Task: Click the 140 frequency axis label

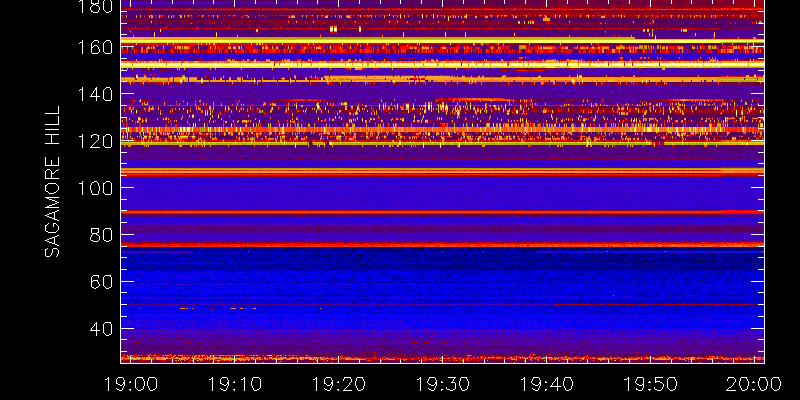Action: (x=96, y=94)
